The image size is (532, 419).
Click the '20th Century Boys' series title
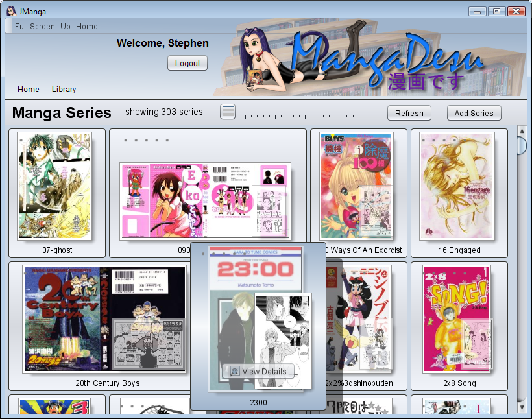(108, 383)
